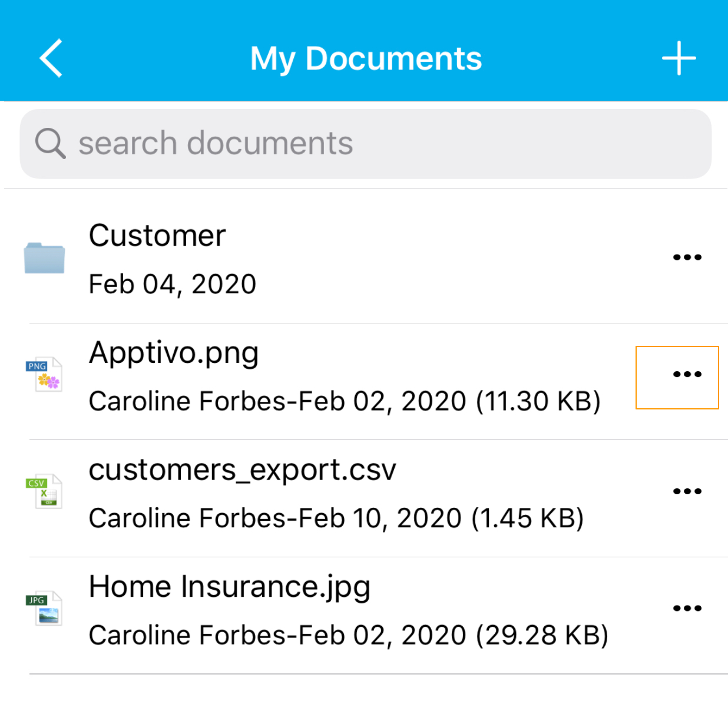Screen dimensions: 728x714
Task: Open more options for Customer folder
Action: tap(687, 257)
